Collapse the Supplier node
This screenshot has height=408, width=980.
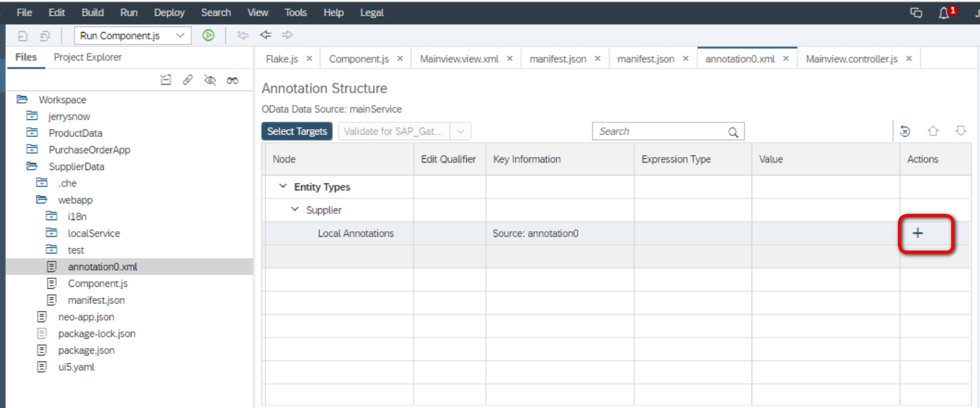tap(295, 210)
